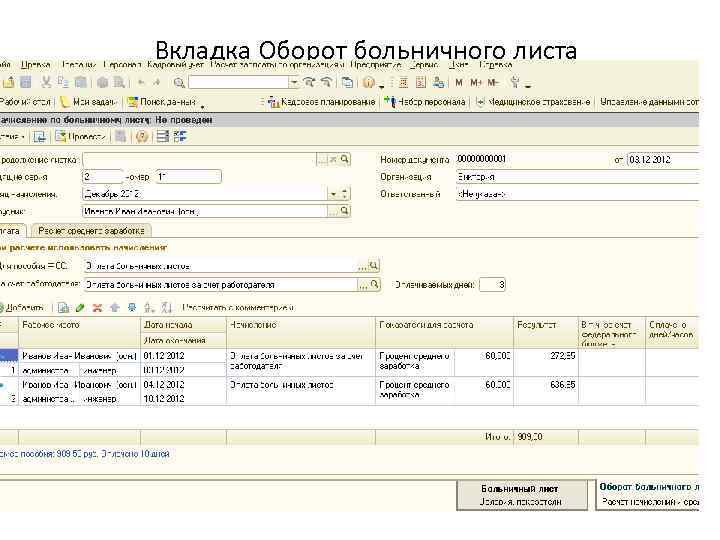Open the Кадровый учет menu
This screenshot has height=540, width=720.
[175, 65]
